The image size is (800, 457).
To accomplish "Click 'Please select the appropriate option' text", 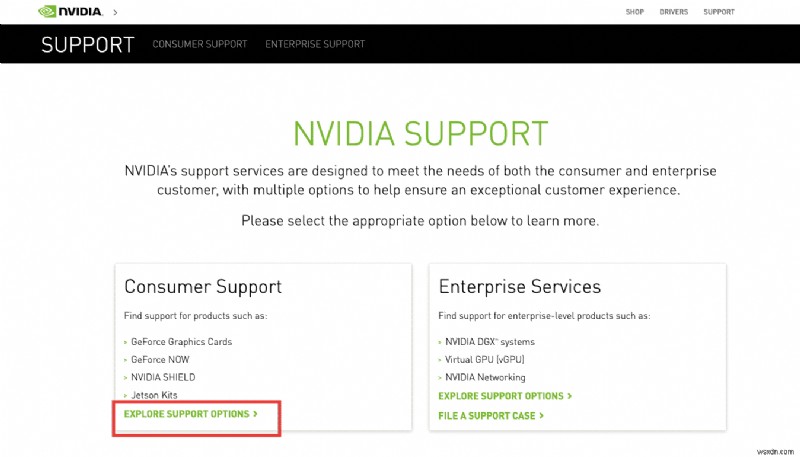I will pyautogui.click(x=420, y=221).
